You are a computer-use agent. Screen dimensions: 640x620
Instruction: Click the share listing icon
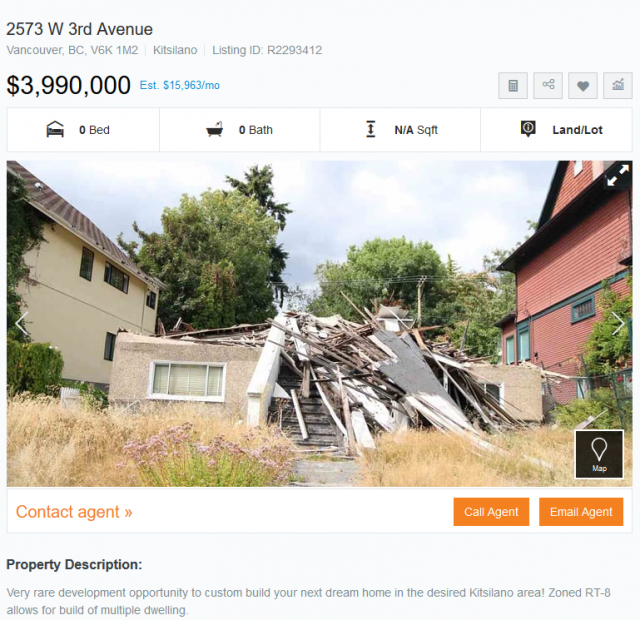(x=548, y=85)
